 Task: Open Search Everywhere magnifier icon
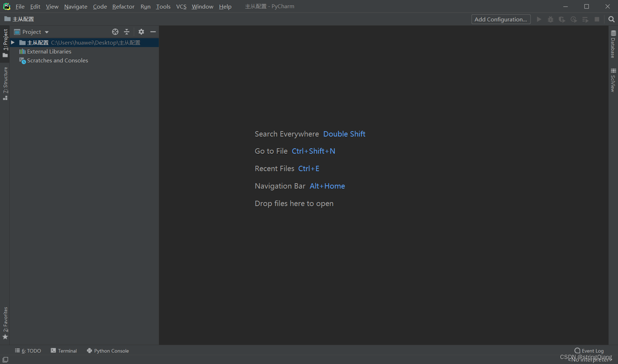pyautogui.click(x=612, y=19)
